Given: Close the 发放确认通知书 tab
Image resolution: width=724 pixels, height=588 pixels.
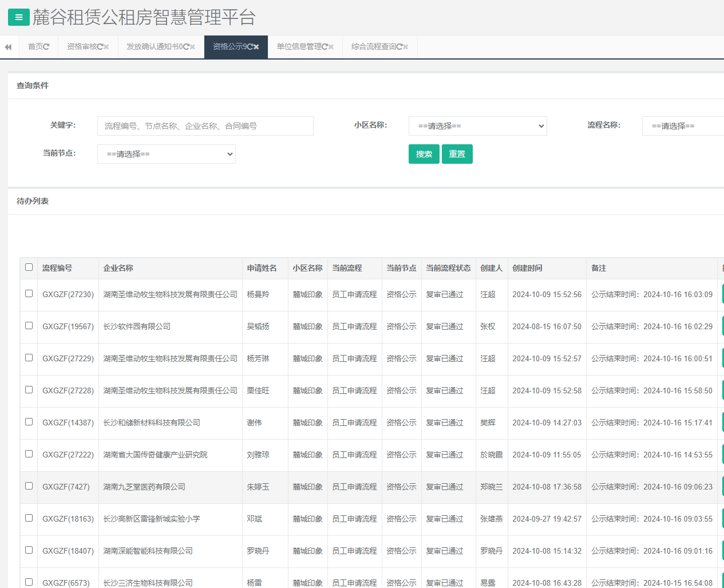Looking at the screenshot, I should tap(192, 47).
